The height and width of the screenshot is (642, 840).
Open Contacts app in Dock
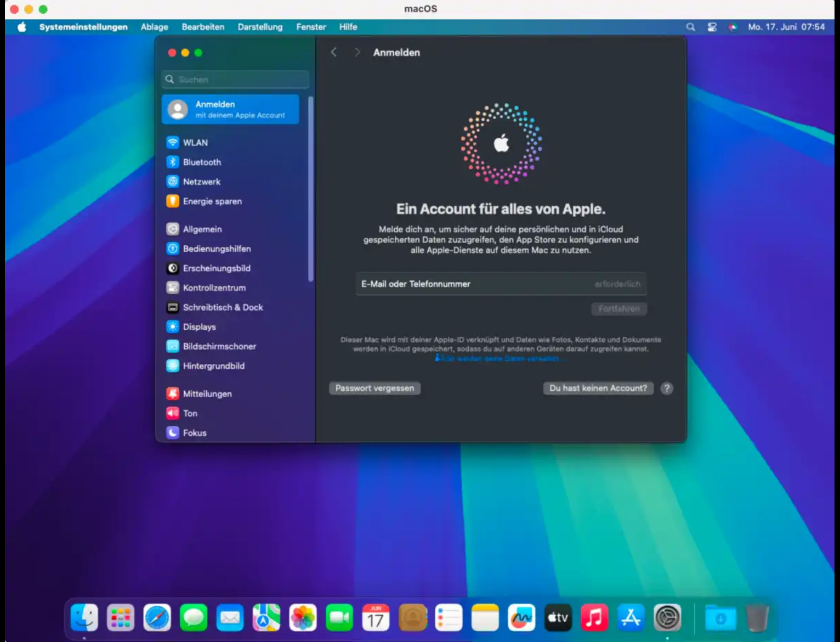click(412, 618)
